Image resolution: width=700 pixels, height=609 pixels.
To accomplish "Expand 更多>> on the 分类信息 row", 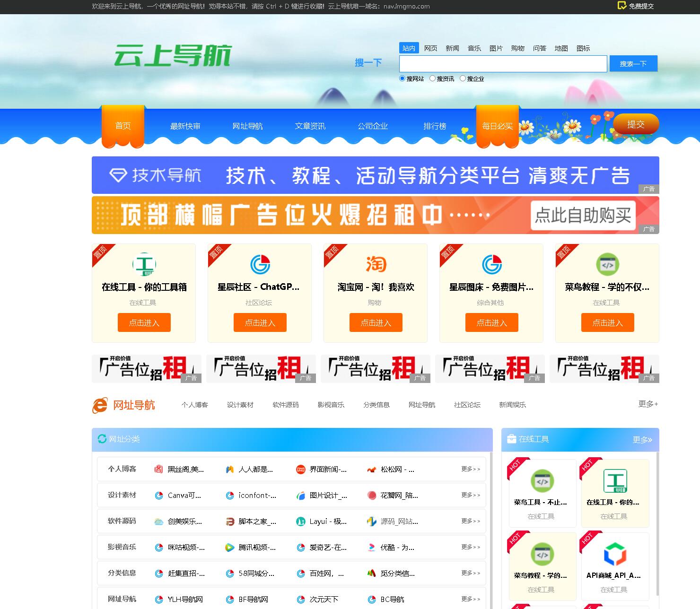I will [471, 573].
